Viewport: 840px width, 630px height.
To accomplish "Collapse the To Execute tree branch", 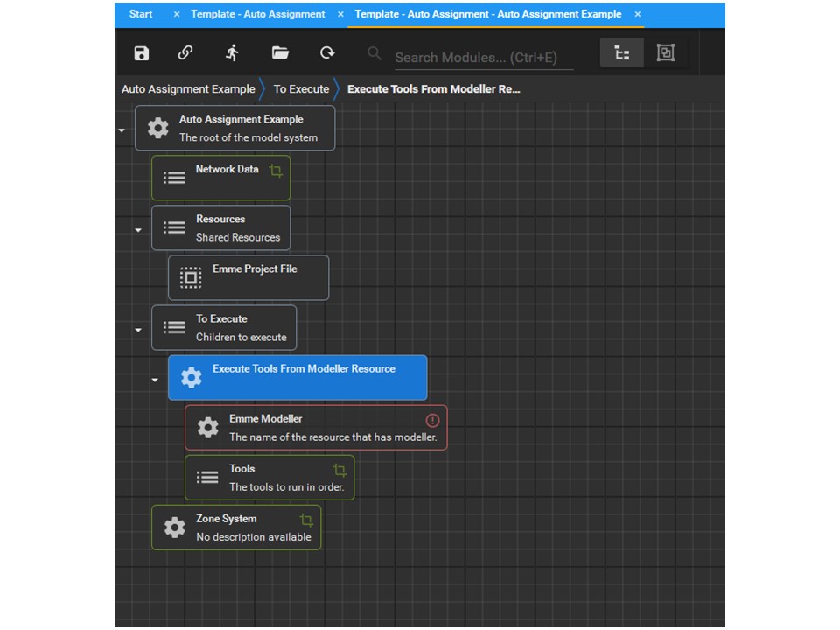I will pyautogui.click(x=137, y=328).
